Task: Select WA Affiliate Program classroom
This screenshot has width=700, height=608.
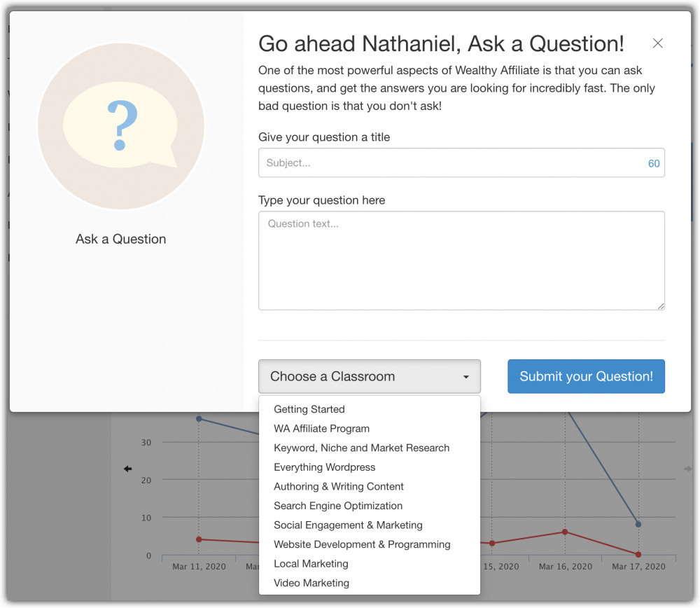Action: coord(321,429)
